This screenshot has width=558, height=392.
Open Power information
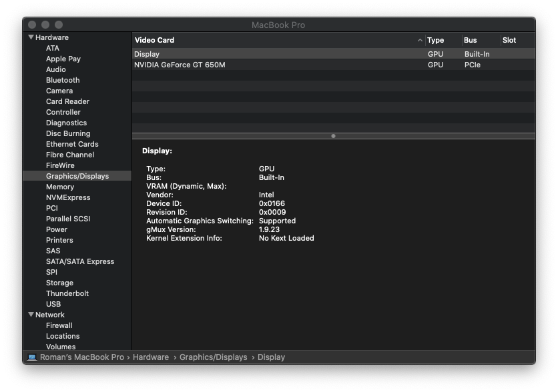(57, 229)
